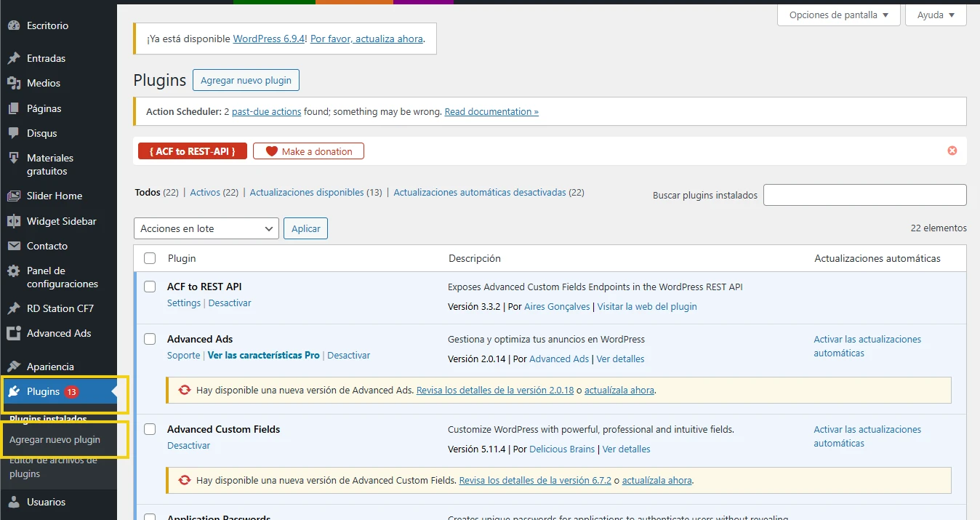
Task: Open Páginas via its sidebar icon
Action: tap(16, 108)
